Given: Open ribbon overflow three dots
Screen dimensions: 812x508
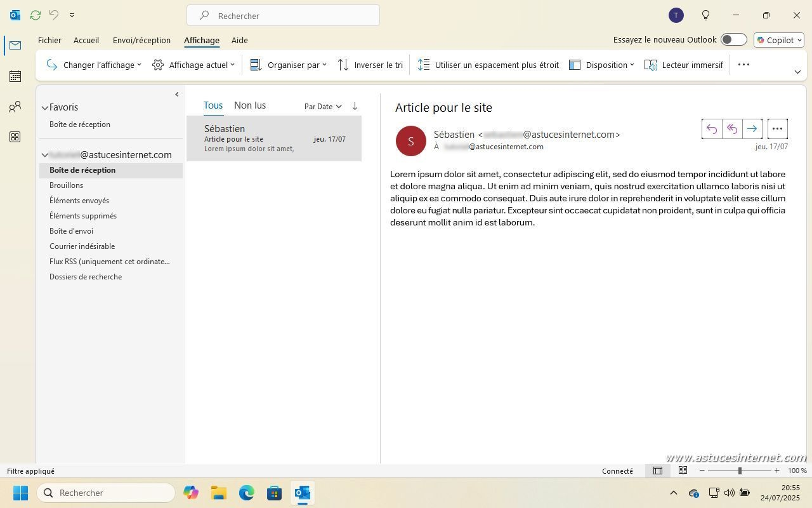Looking at the screenshot, I should pyautogui.click(x=744, y=64).
